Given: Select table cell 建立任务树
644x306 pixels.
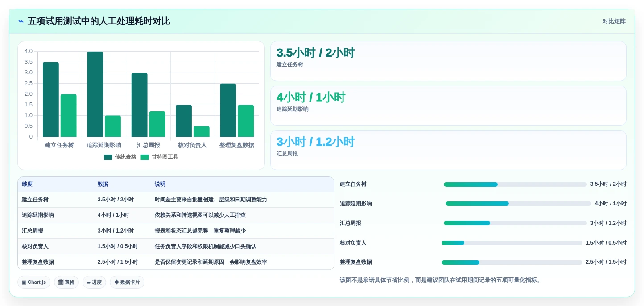Looking at the screenshot, I should click(x=35, y=200).
